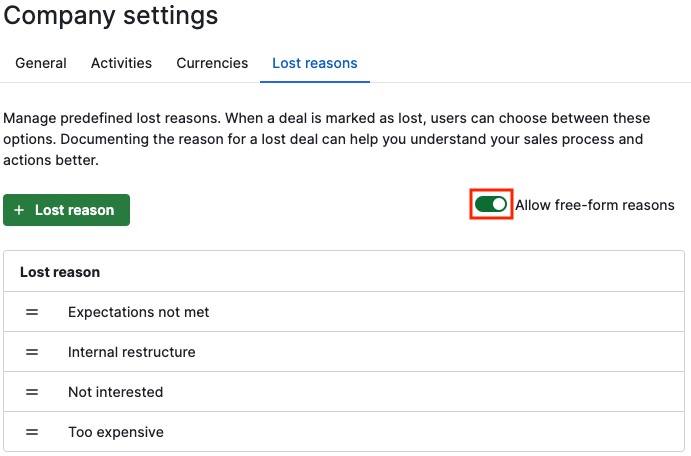This screenshot has width=691, height=456.
Task: Select the Lost reasons tab
Action: click(315, 63)
